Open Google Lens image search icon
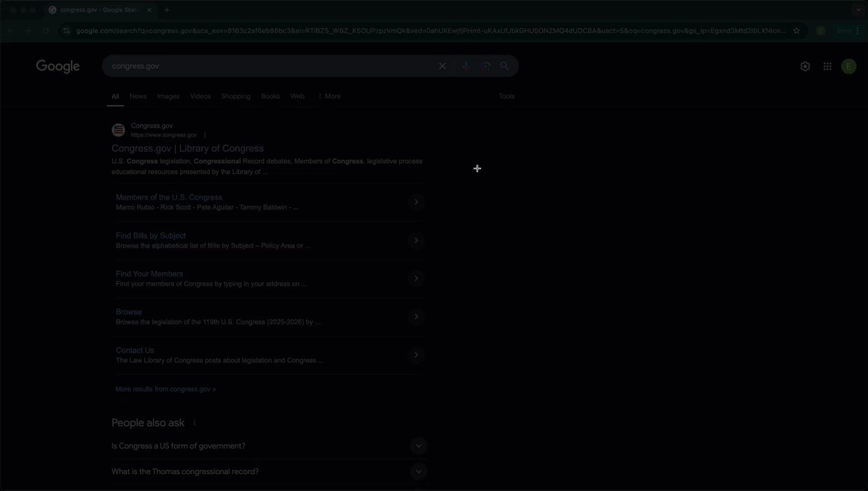The width and height of the screenshot is (868, 491). [x=485, y=66]
